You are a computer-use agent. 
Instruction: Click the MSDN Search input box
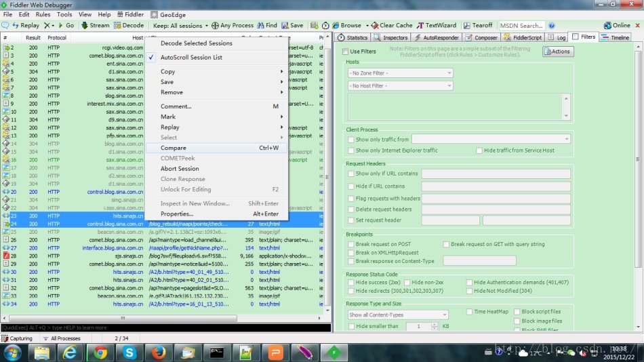pos(521,26)
